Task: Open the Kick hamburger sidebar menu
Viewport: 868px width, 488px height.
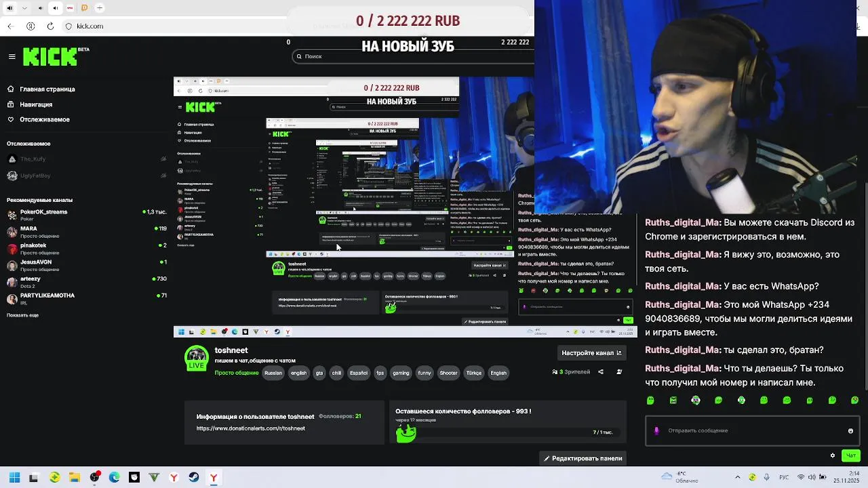Action: [12, 56]
